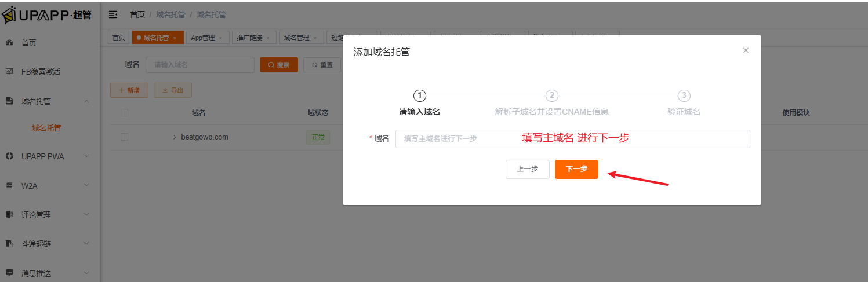Image resolution: width=868 pixels, height=282 pixels.
Task: Click the orange 下一步 button
Action: point(576,169)
